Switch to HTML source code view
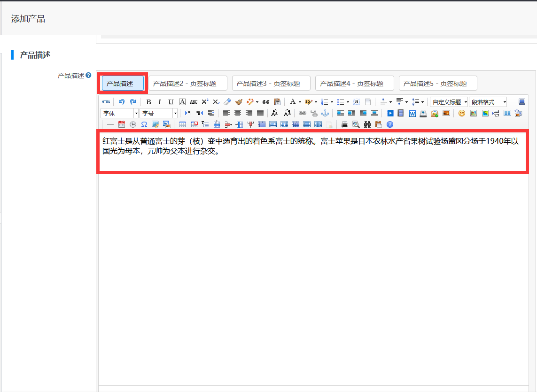 click(106, 102)
